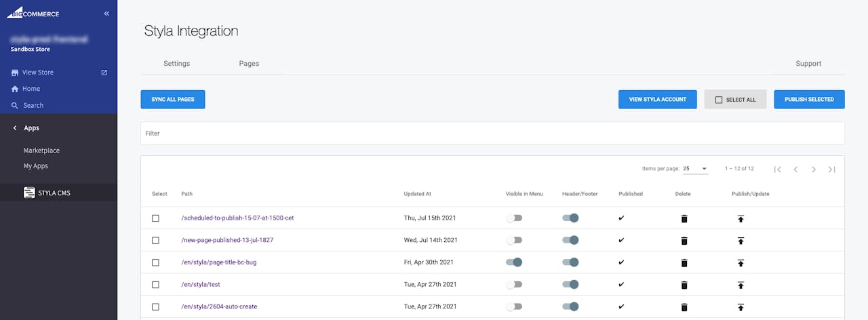The width and height of the screenshot is (868, 320).
Task: Go to the next page of results
Action: pyautogui.click(x=813, y=169)
